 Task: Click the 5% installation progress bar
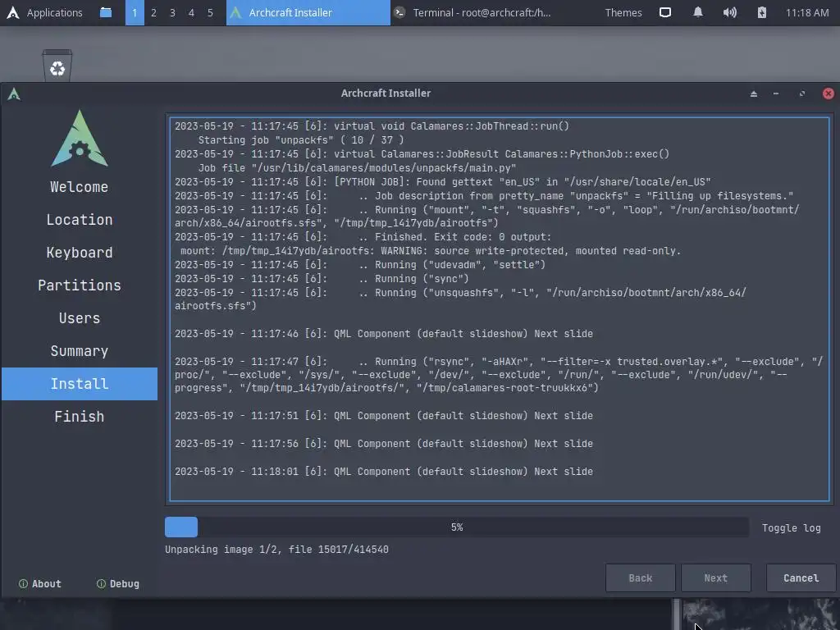456,527
